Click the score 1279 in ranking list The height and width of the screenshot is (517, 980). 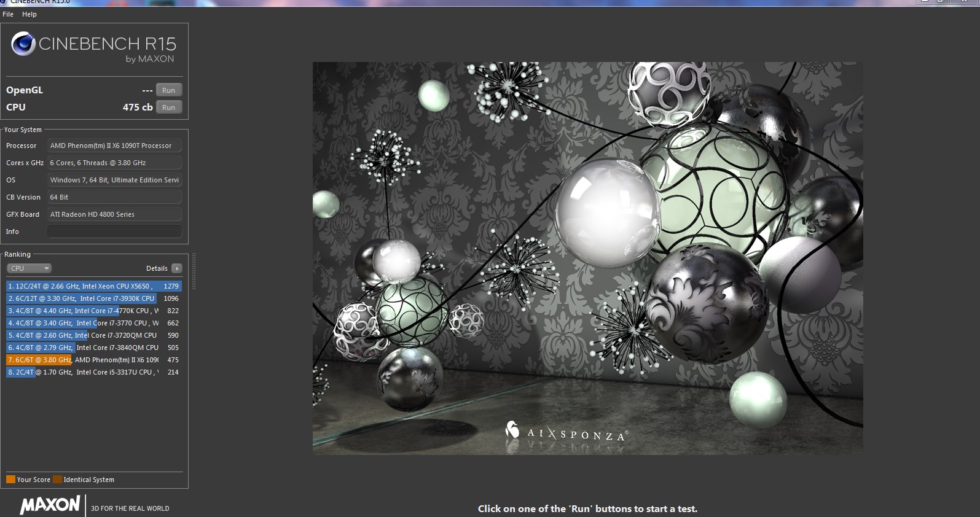pyautogui.click(x=171, y=286)
